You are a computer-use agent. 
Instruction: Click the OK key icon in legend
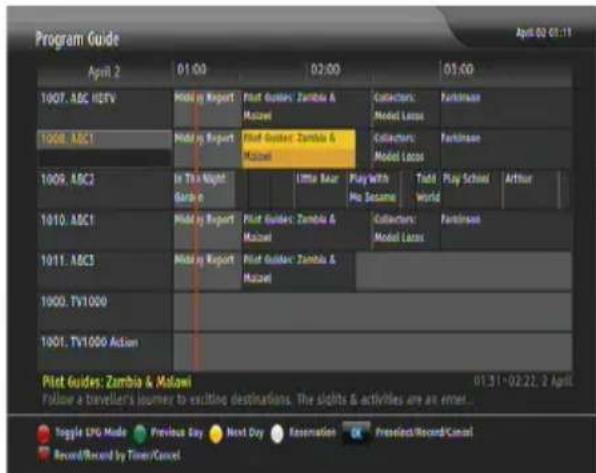point(356,433)
